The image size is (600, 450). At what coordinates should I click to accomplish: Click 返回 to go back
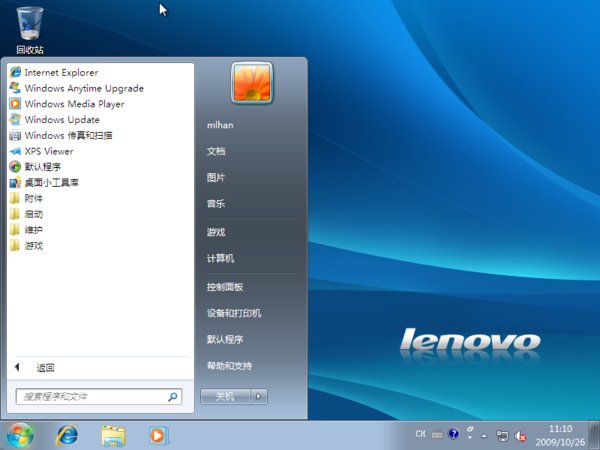pyautogui.click(x=45, y=368)
